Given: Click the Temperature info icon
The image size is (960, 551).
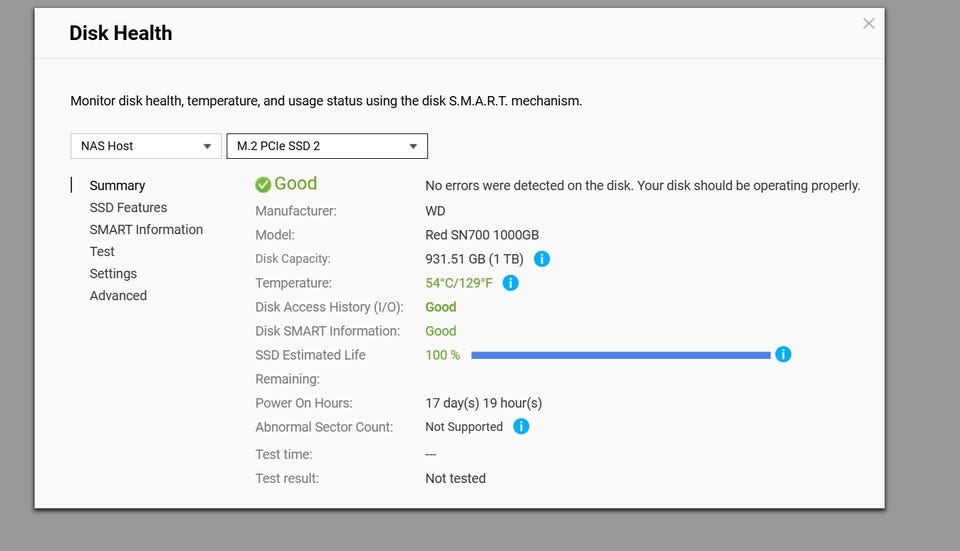Looking at the screenshot, I should 511,283.
